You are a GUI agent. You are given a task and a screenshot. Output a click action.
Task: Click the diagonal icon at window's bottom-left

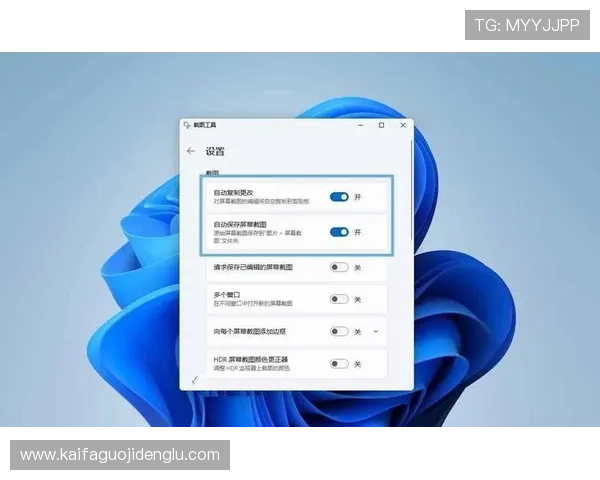(193, 380)
